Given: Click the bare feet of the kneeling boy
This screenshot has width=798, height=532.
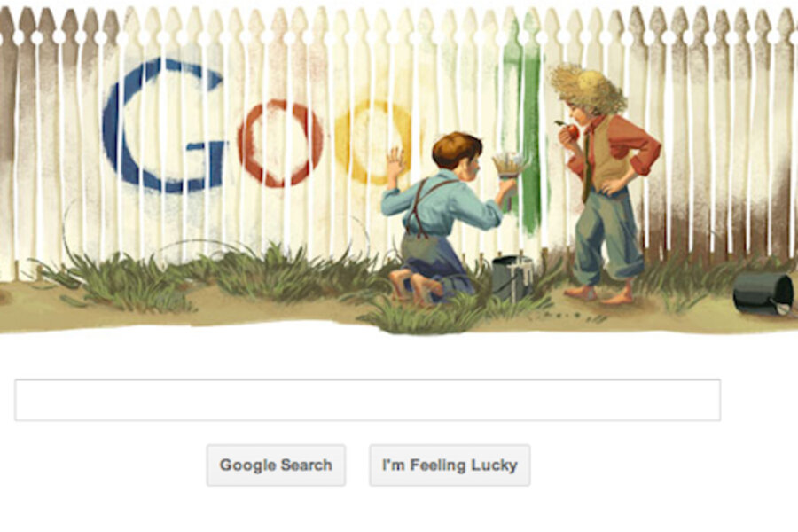Looking at the screenshot, I should point(415,287).
